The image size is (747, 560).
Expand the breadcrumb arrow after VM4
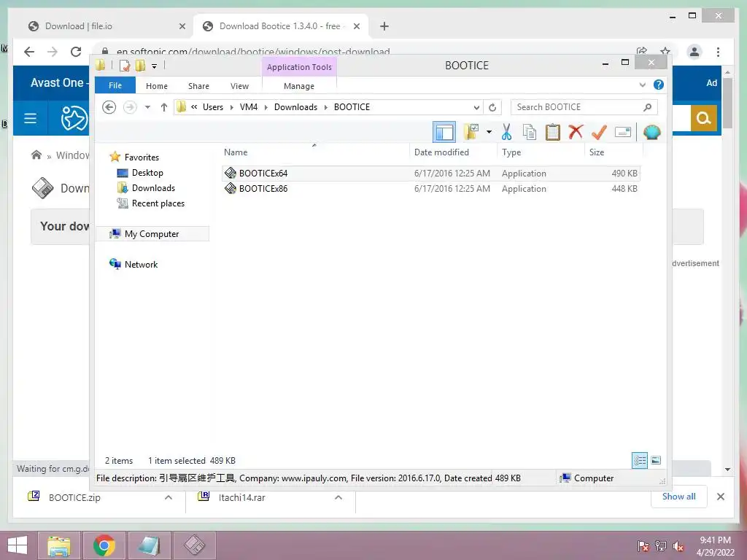click(266, 107)
